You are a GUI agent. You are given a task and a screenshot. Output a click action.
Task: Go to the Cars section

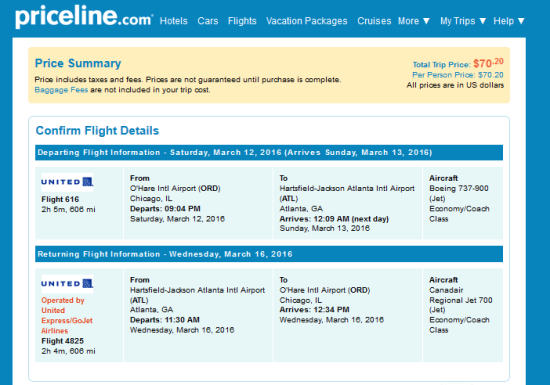click(208, 21)
